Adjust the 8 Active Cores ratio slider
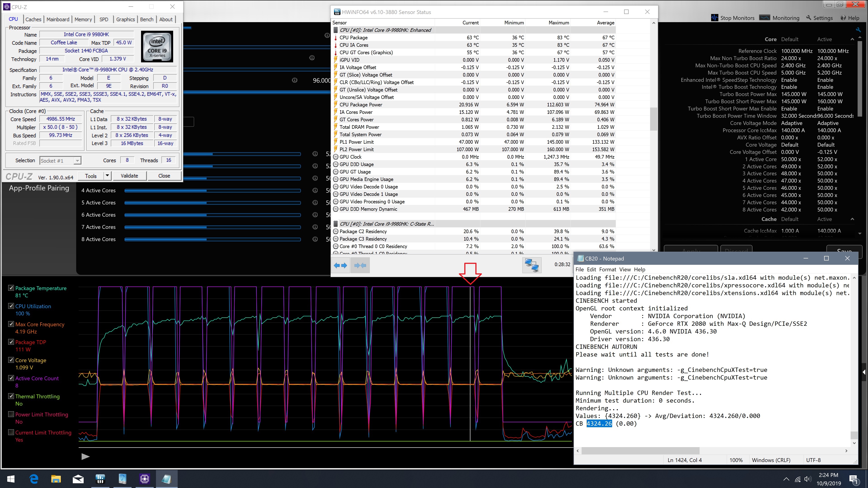Image resolution: width=868 pixels, height=488 pixels. [212, 239]
